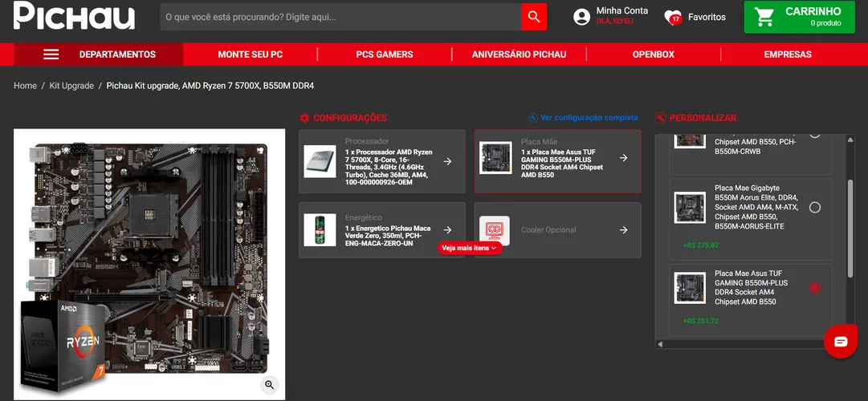Viewport: 868px width, 401px height.
Task: Click the Personalizar wrench icon
Action: (x=660, y=118)
